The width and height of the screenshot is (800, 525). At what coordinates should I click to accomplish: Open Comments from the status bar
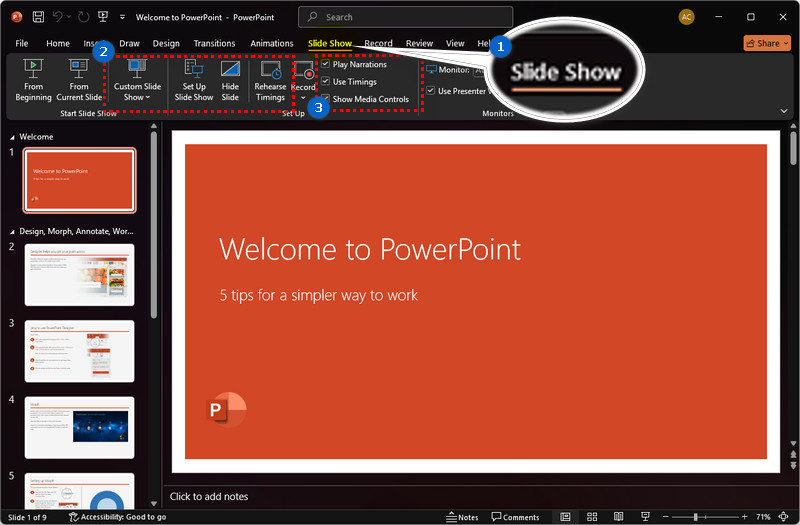coord(515,517)
